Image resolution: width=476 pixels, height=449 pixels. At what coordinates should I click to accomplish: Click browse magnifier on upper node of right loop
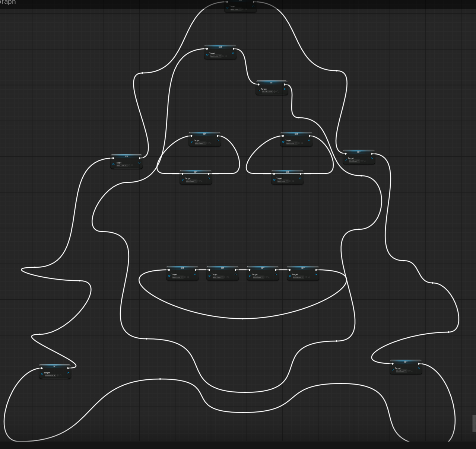[302, 143]
